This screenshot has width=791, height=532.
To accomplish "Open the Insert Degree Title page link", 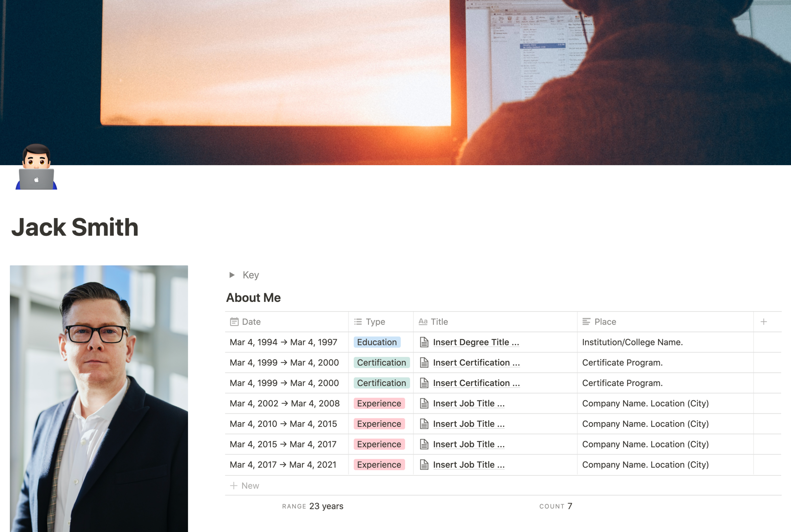I will pos(476,342).
